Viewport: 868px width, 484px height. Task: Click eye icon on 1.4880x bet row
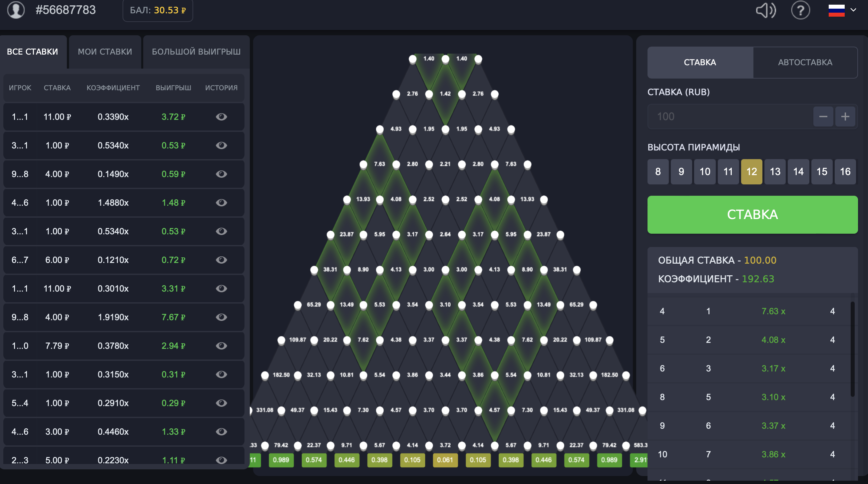click(x=221, y=202)
